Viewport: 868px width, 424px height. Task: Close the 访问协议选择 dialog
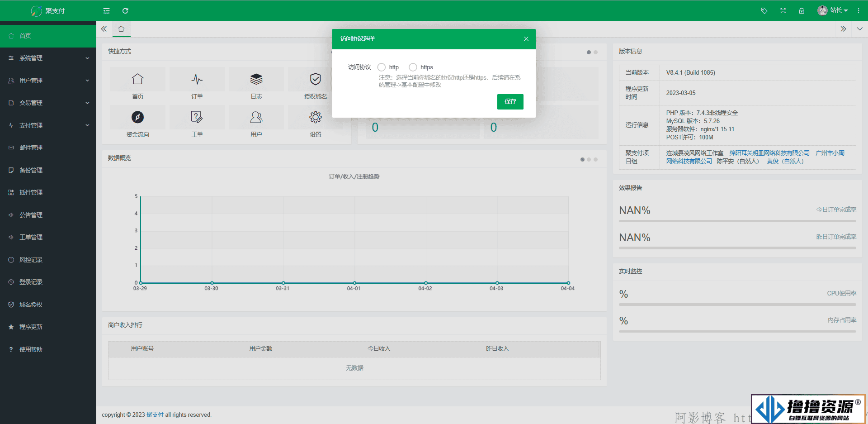[x=526, y=39]
